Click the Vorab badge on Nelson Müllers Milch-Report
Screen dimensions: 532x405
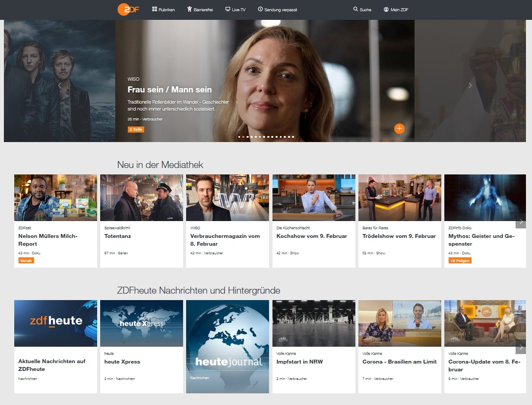[x=26, y=260]
